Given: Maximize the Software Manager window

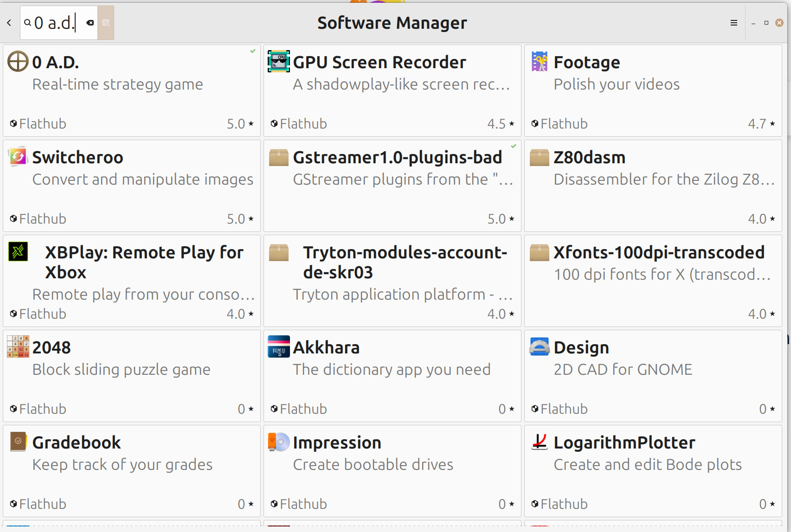Looking at the screenshot, I should pyautogui.click(x=766, y=23).
